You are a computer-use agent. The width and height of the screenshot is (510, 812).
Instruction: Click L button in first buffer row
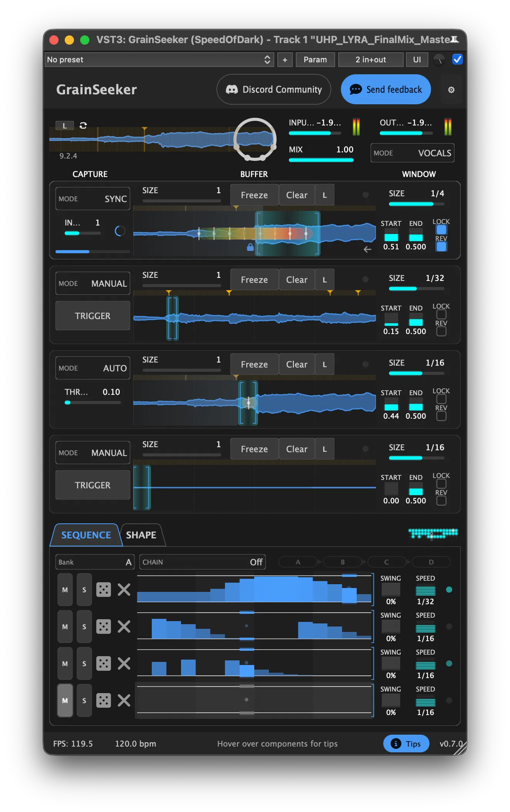coord(325,195)
